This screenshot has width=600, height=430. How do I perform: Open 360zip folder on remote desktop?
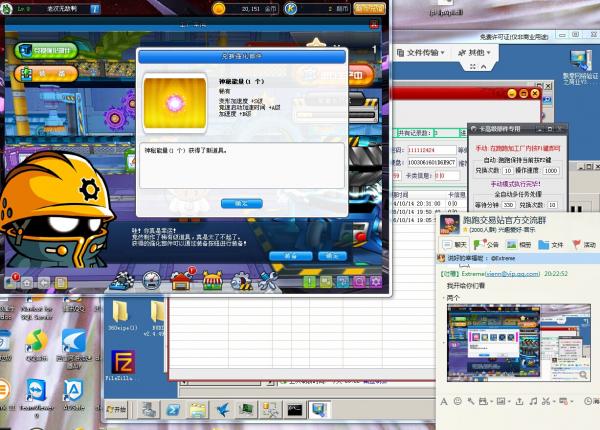[x=121, y=316]
